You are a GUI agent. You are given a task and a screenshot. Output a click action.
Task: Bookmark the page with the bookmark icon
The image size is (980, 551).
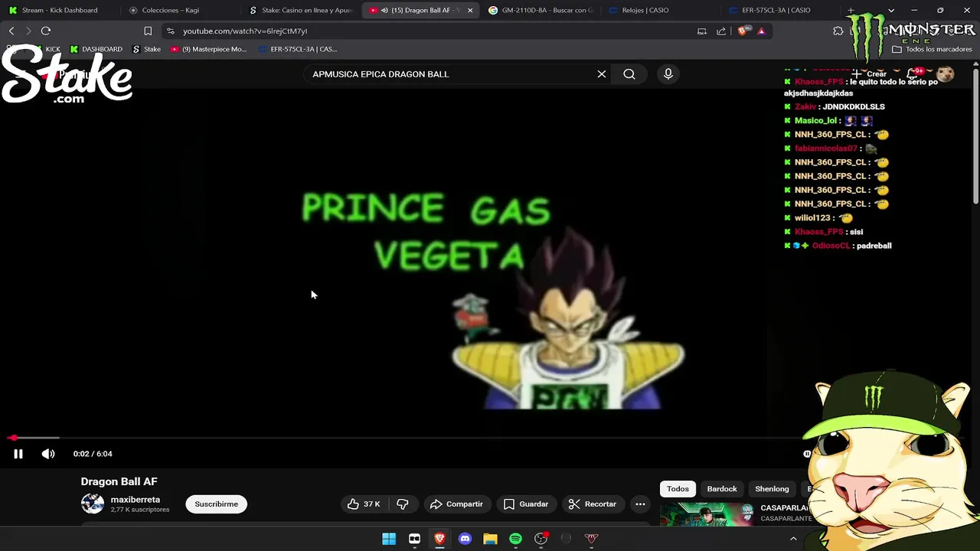click(x=148, y=31)
